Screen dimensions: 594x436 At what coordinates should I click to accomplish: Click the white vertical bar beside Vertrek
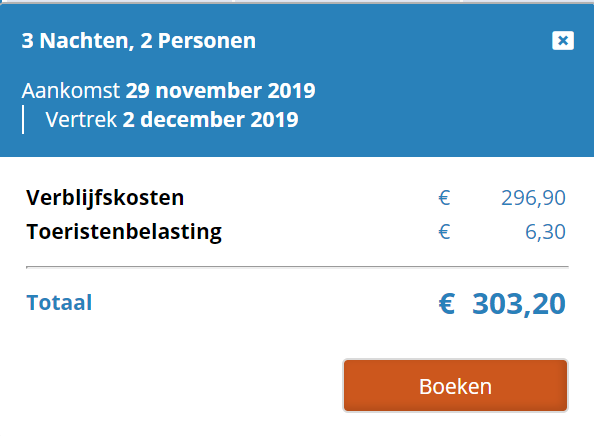23,120
